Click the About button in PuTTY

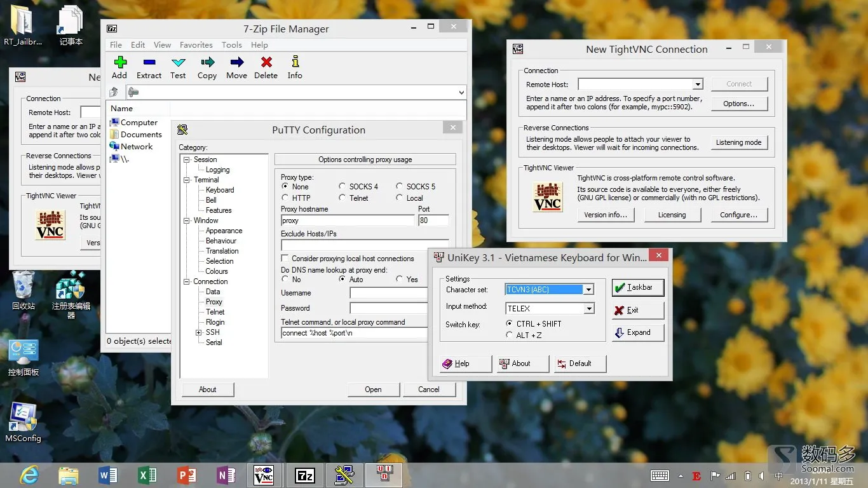(x=208, y=390)
